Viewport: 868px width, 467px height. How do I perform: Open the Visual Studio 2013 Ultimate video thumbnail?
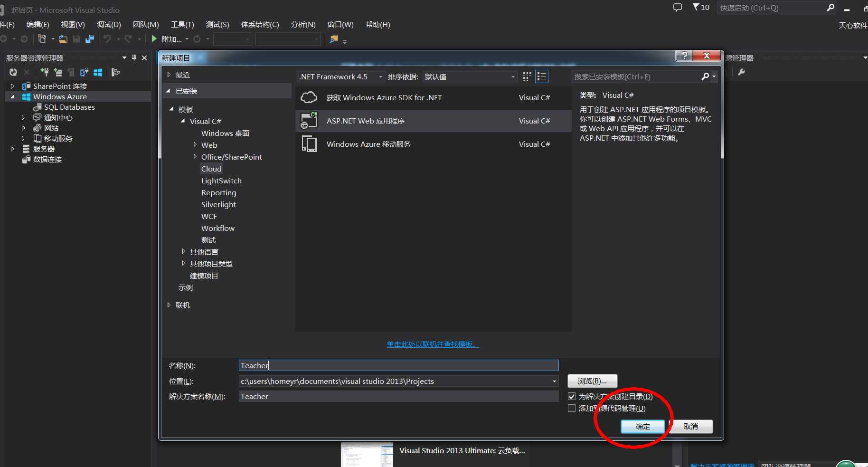367,455
